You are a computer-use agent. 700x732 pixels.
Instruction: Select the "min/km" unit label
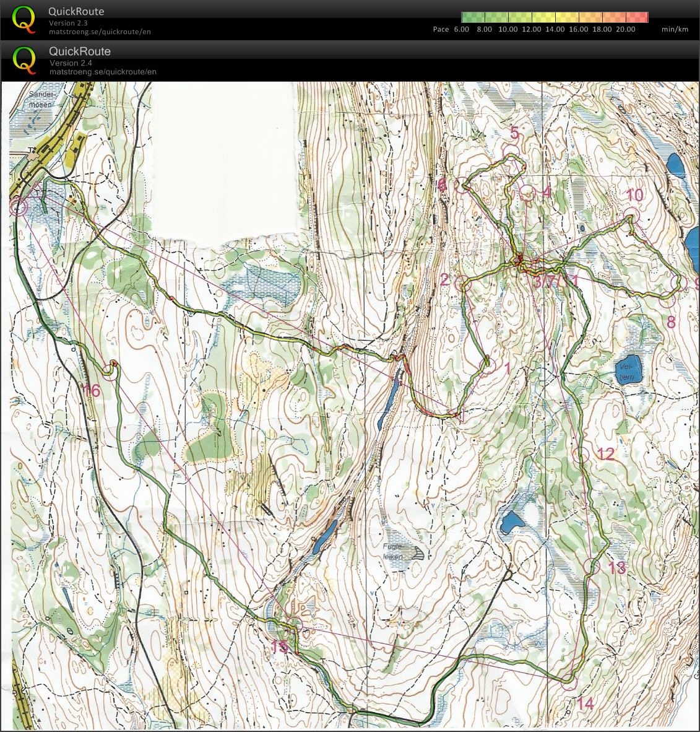coord(675,29)
